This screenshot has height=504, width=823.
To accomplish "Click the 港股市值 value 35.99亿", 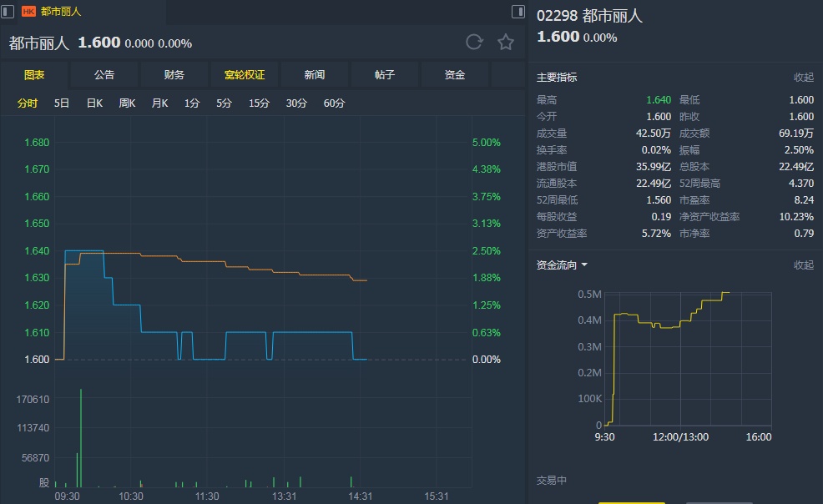I will coord(654,167).
